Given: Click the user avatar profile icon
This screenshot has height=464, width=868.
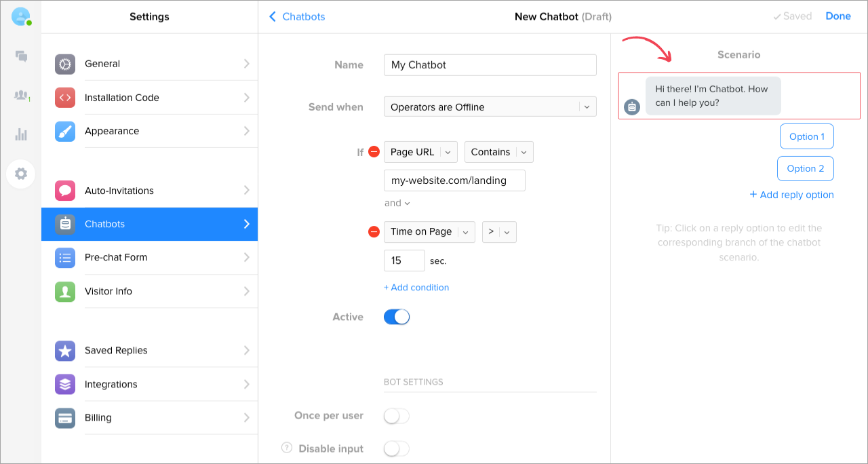Looking at the screenshot, I should coord(21,17).
